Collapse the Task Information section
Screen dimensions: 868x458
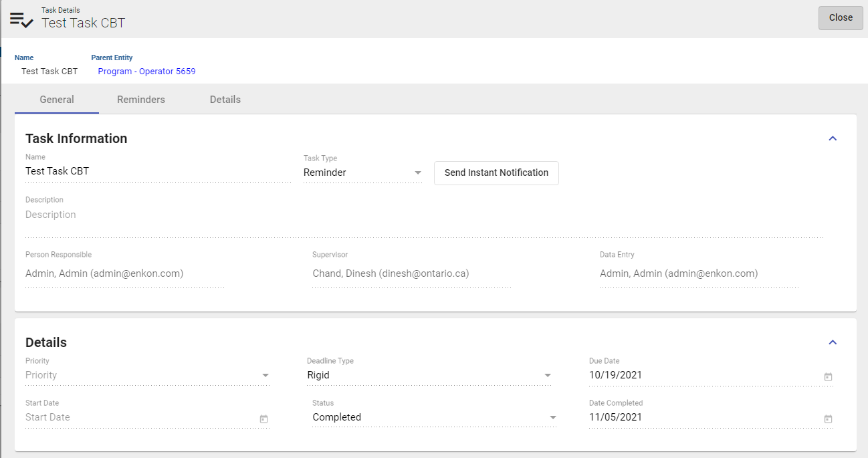833,138
